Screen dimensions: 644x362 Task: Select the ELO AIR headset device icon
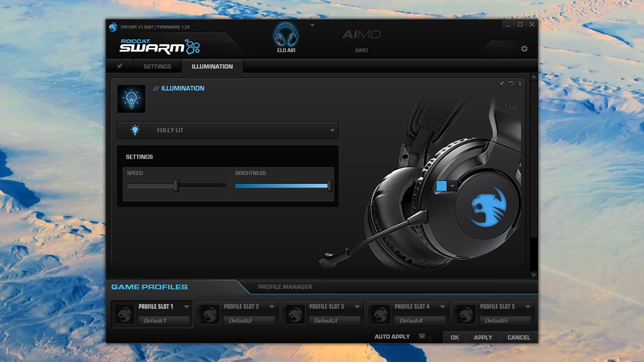286,35
